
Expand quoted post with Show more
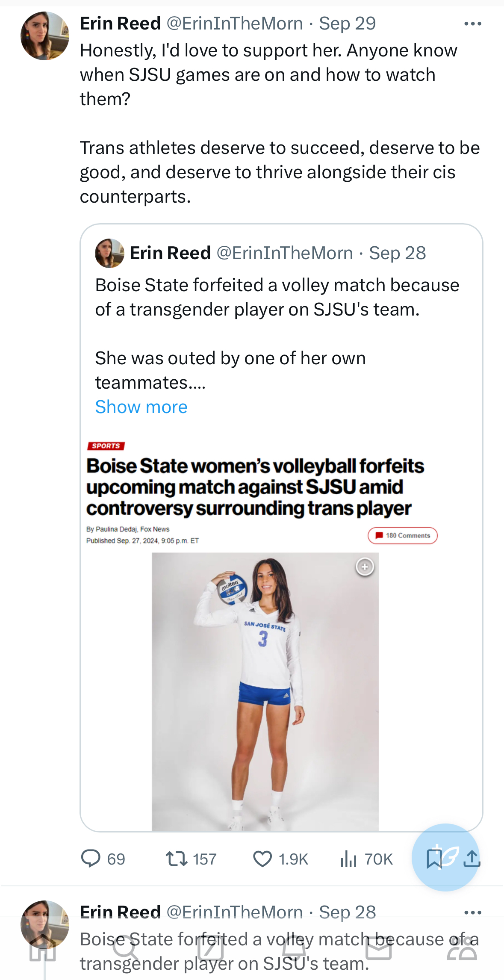141,407
